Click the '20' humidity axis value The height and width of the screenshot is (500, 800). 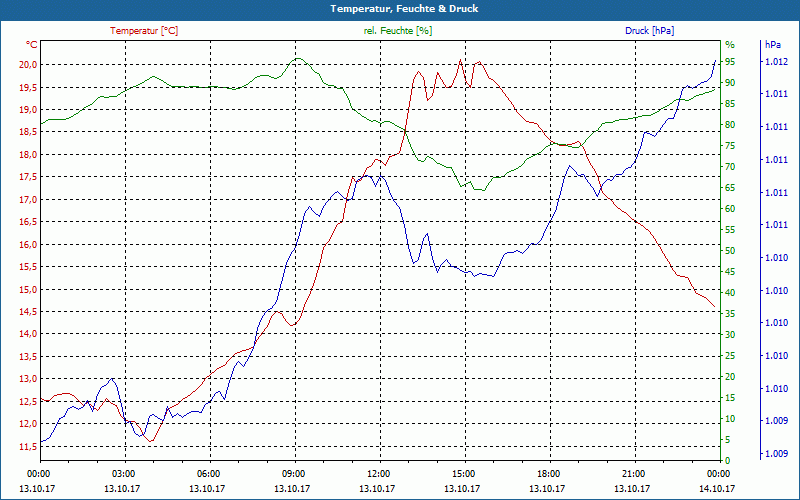[x=730, y=377]
